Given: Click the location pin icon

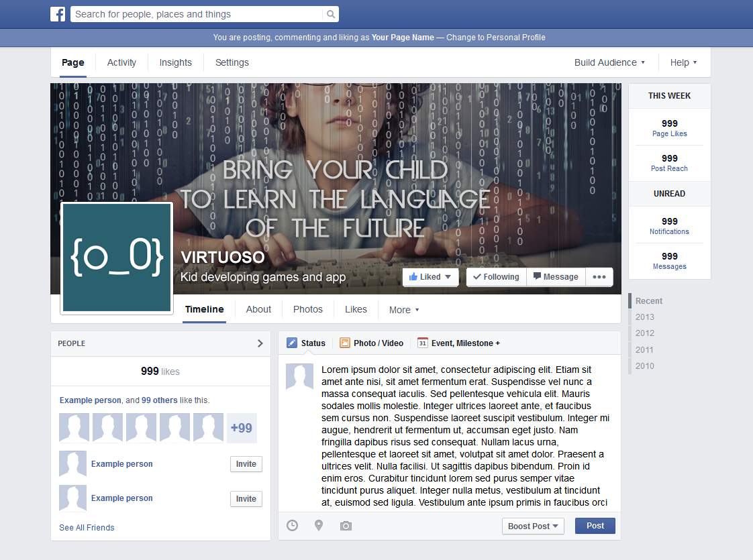Looking at the screenshot, I should [x=318, y=525].
